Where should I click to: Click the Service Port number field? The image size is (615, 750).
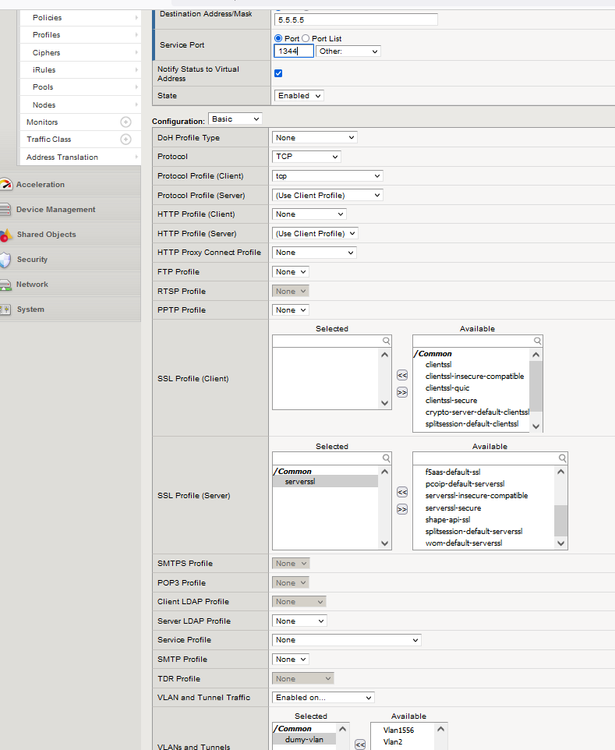294,51
